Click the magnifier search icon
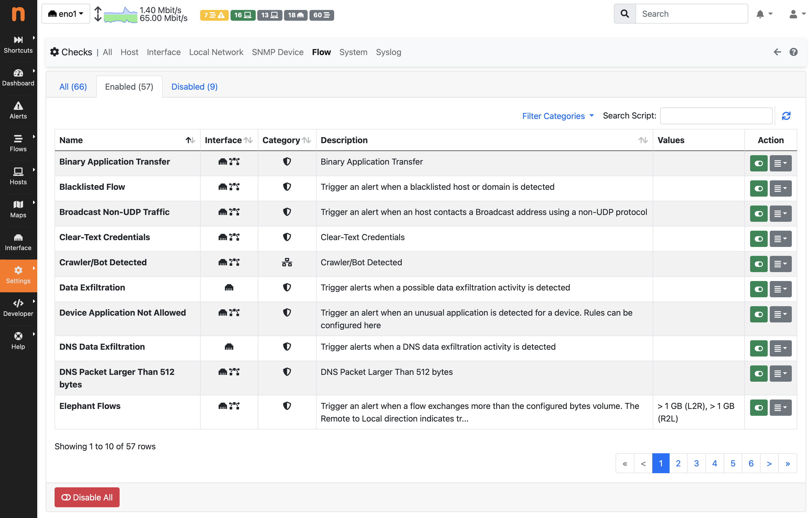This screenshot has width=812, height=518. pyautogui.click(x=624, y=14)
